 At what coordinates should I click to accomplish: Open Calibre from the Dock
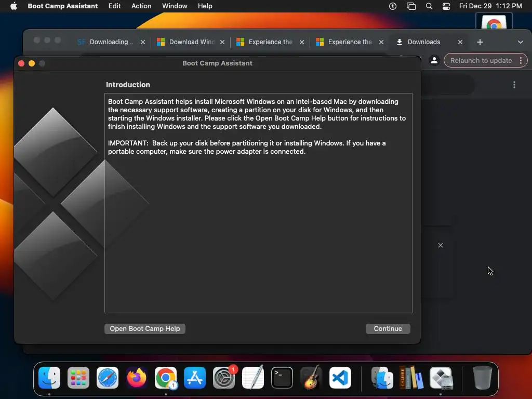coord(411,378)
